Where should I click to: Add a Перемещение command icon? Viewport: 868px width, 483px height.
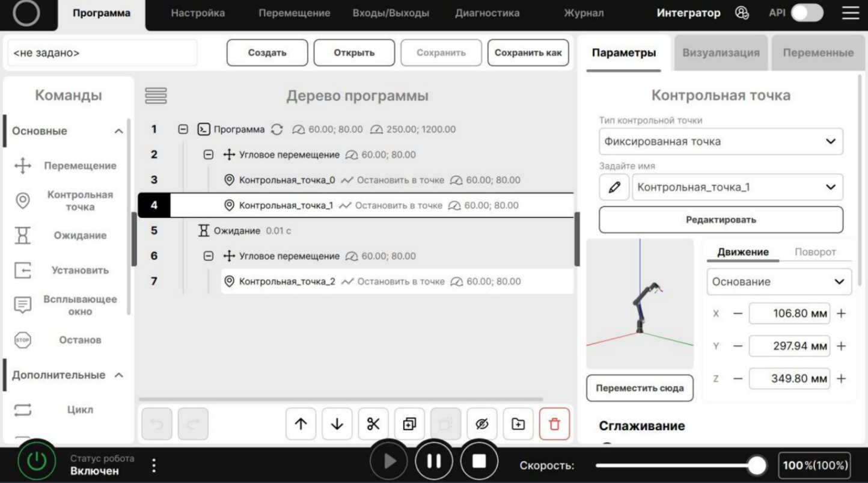tap(22, 166)
